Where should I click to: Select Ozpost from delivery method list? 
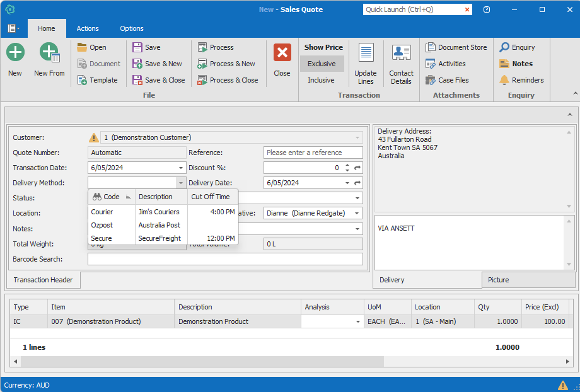click(x=102, y=225)
